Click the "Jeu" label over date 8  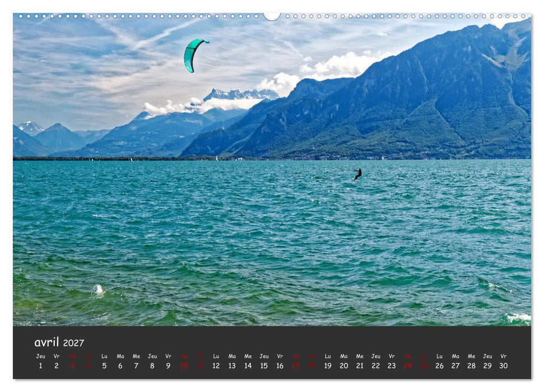[152, 356]
